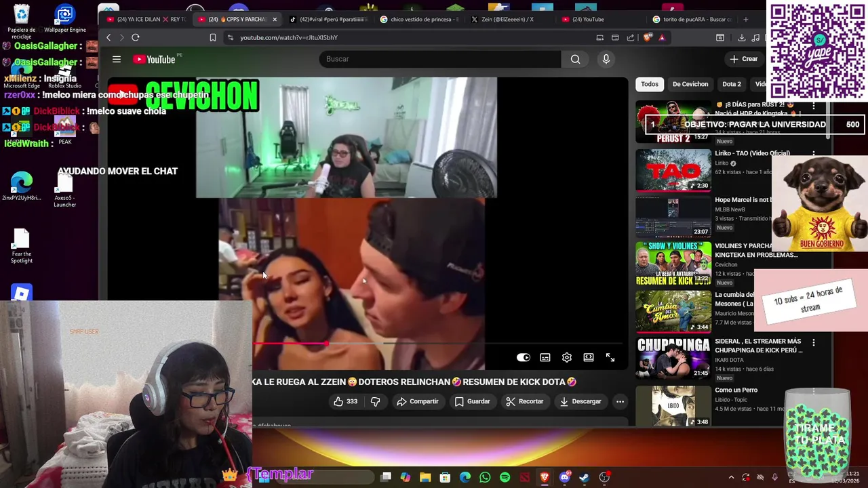868x488 pixels.
Task: Open the La cumbia del amor thumbnail
Action: (673, 311)
